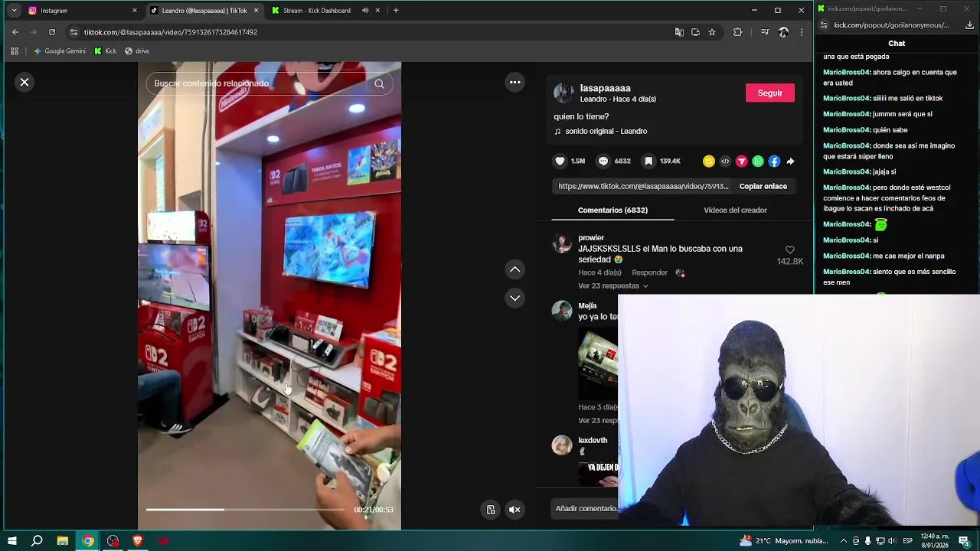This screenshot has height=551, width=980.
Task: Translate this page icon in address bar
Action: pyautogui.click(x=679, y=32)
